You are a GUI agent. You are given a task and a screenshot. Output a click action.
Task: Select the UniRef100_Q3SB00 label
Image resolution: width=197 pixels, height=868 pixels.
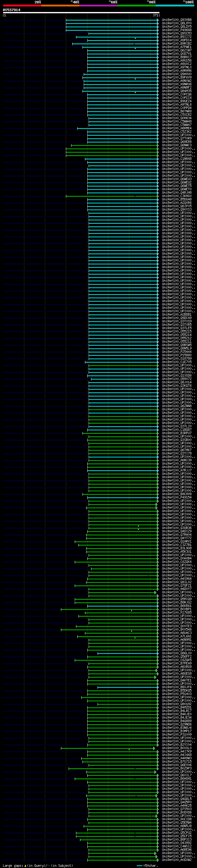176,440
